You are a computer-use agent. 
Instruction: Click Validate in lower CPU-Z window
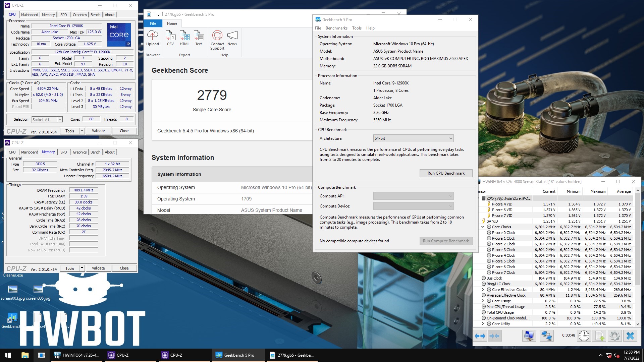(98, 268)
